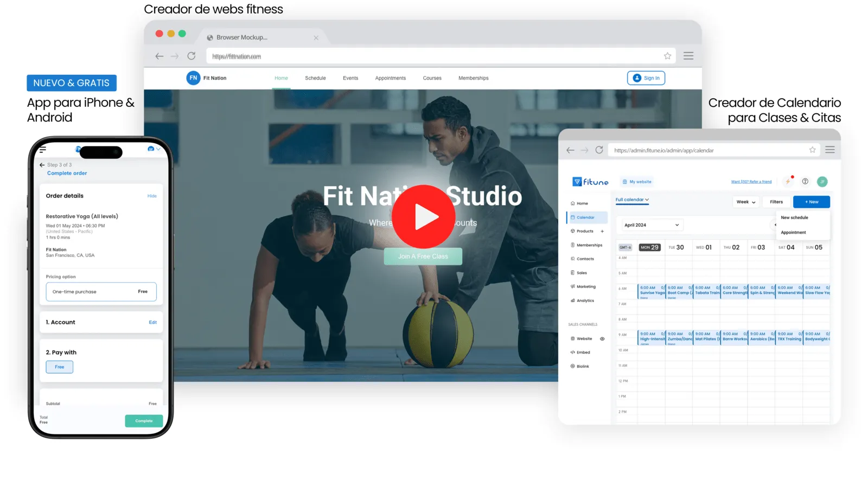
Task: Open the Want $50? Refer a friend link
Action: click(752, 181)
